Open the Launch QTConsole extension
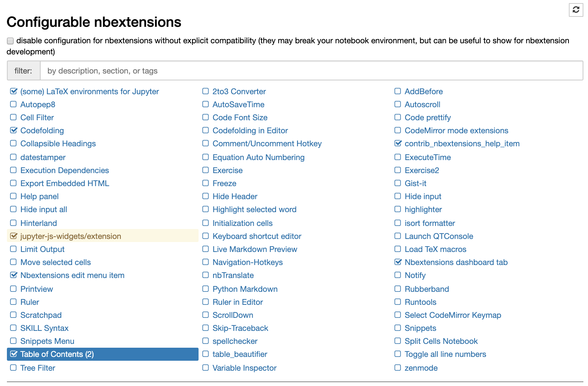 point(439,236)
